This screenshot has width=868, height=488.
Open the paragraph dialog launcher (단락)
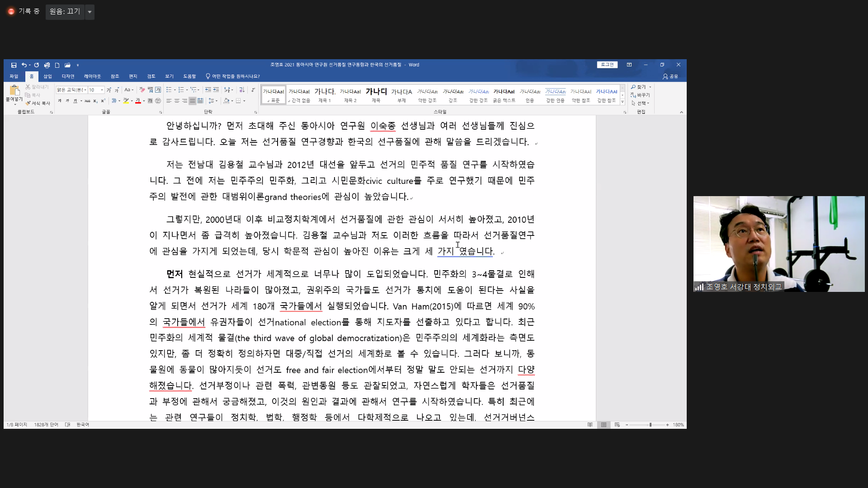tap(255, 112)
